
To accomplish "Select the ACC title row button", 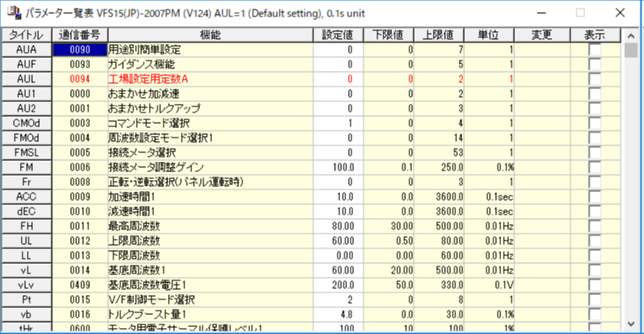I will tap(26, 197).
